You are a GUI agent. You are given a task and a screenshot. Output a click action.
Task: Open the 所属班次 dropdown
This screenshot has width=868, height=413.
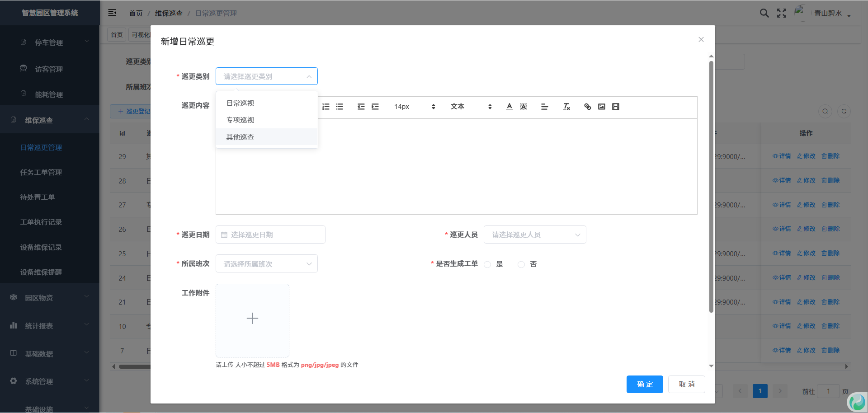coord(266,264)
